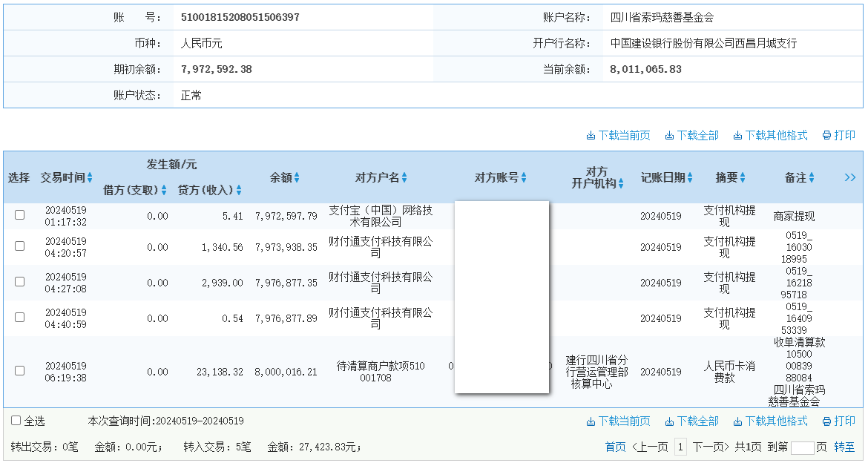Screen dimensions: 868x463
Task: Sort by transaction time arrows
Action: 90,178
